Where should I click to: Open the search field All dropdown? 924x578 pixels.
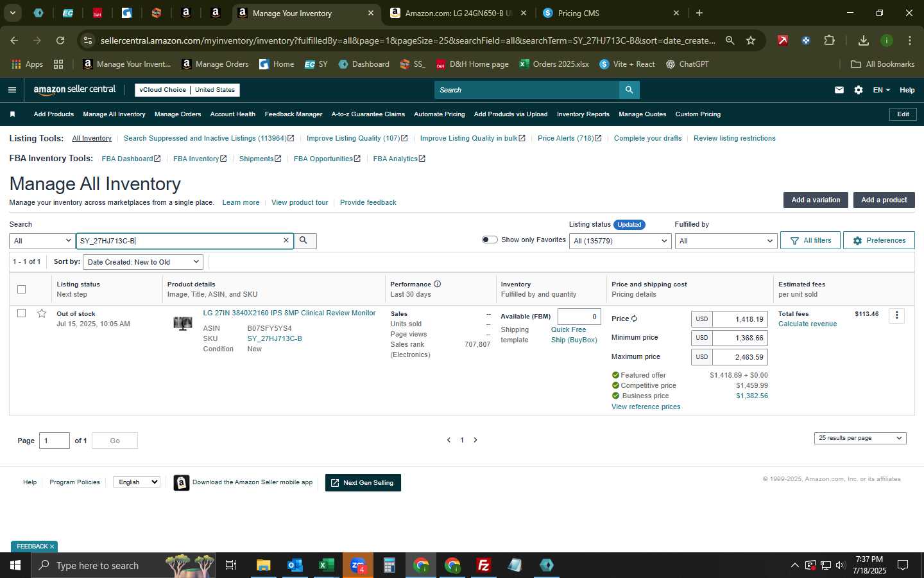pyautogui.click(x=42, y=241)
